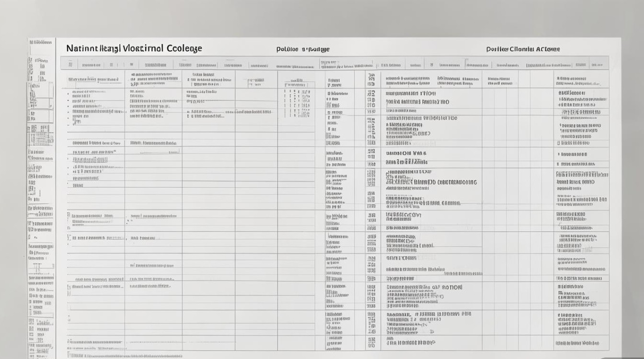Click the first icon in the toolbar strip
Viewport: 644px width, 359px height.
coord(70,64)
